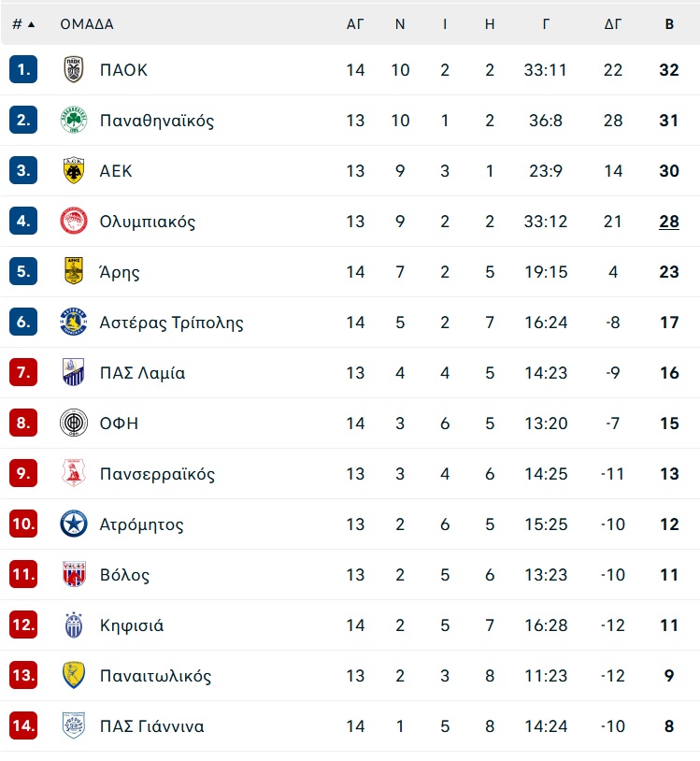This screenshot has height=761, width=700.
Task: Click the ΔΓ goal difference header
Action: pos(613,23)
